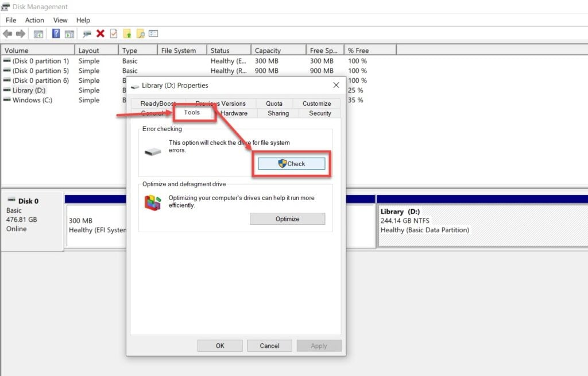Click the "25 %" free value
This screenshot has height=376, width=588.
click(355, 90)
